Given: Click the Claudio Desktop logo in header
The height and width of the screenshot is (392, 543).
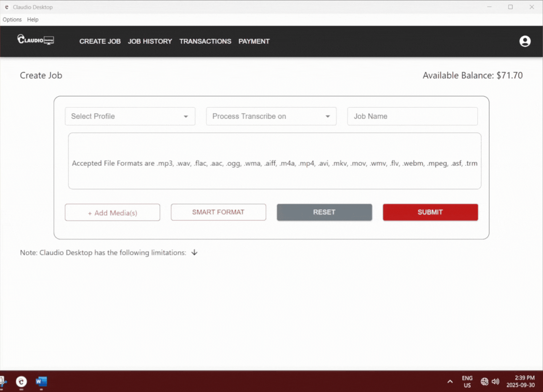Looking at the screenshot, I should pyautogui.click(x=36, y=40).
